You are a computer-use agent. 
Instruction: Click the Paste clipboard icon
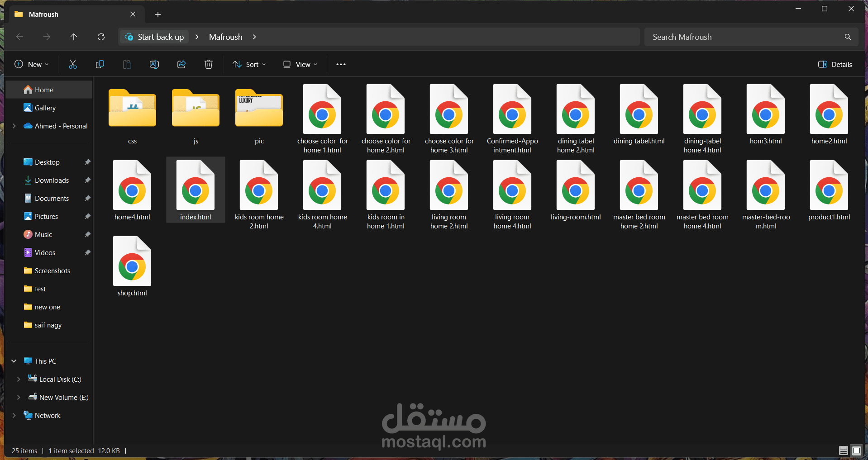(127, 64)
